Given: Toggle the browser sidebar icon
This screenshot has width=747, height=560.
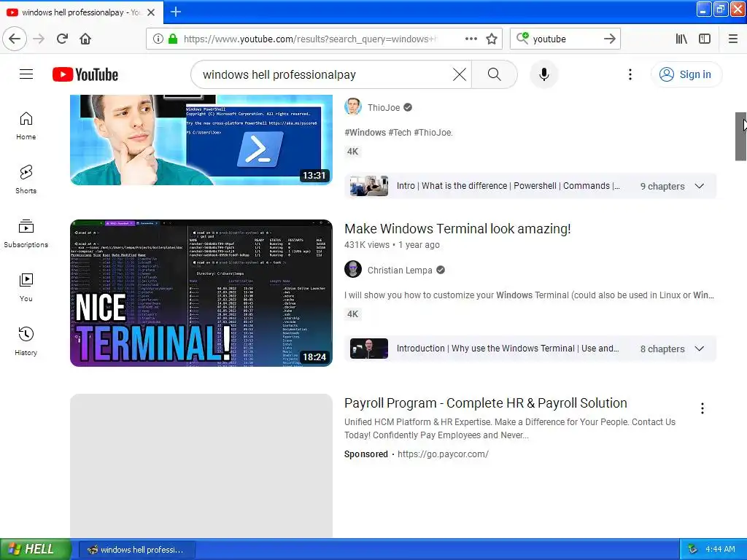Looking at the screenshot, I should [x=705, y=39].
